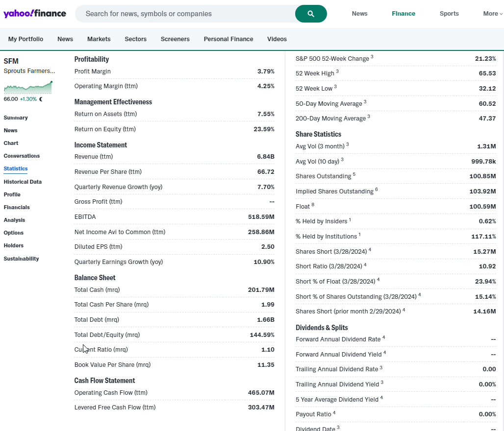Open the Financials sidebar link
Screen dimensions: 504x431
pos(17,207)
